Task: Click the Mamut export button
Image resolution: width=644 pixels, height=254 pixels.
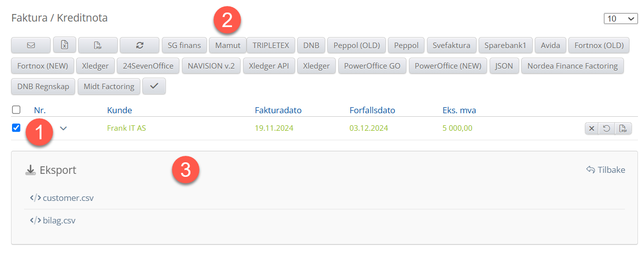Action: point(228,45)
